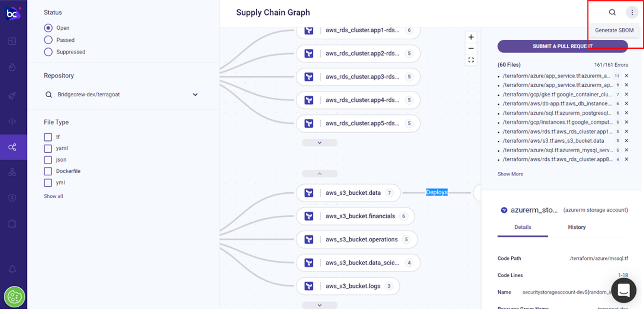Click the azurerm storage account resource icon

click(504, 210)
